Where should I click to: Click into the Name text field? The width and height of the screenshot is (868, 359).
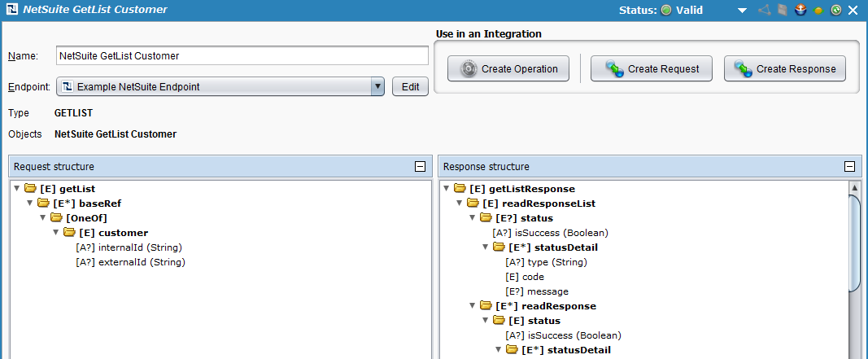(242, 56)
